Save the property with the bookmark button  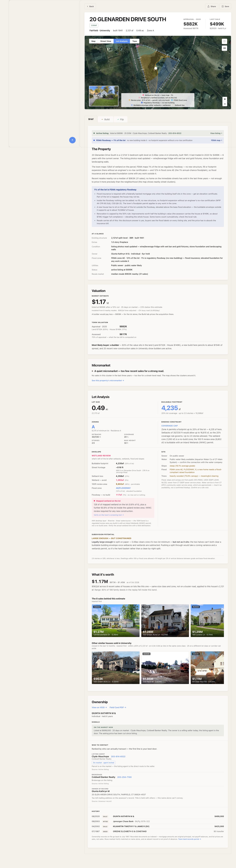click(225, 6)
